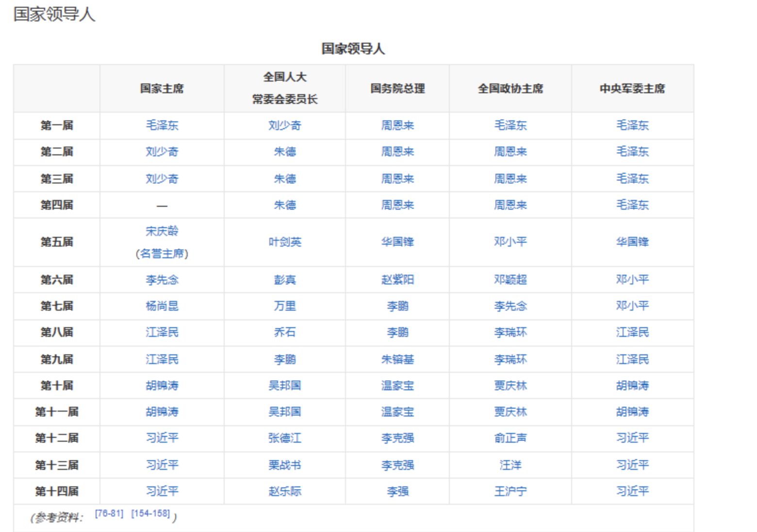Open 李先念 in 第六届 国家主席 cell
Screen dimensions: 757x532
click(162, 280)
